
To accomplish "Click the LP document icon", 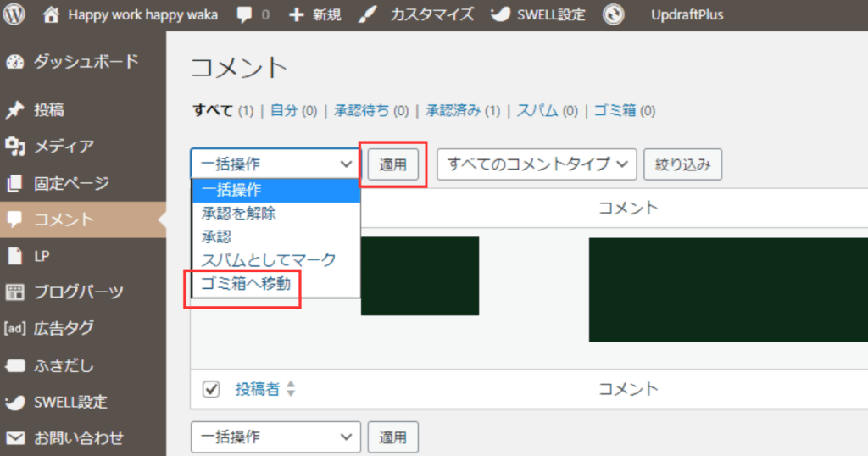I will point(15,256).
